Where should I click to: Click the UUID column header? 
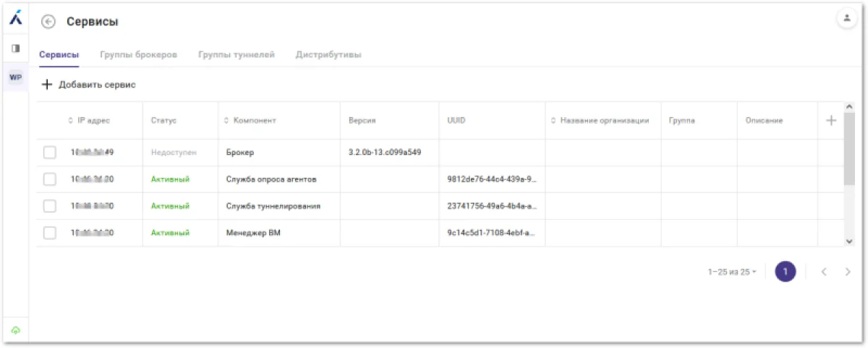pyautogui.click(x=456, y=120)
